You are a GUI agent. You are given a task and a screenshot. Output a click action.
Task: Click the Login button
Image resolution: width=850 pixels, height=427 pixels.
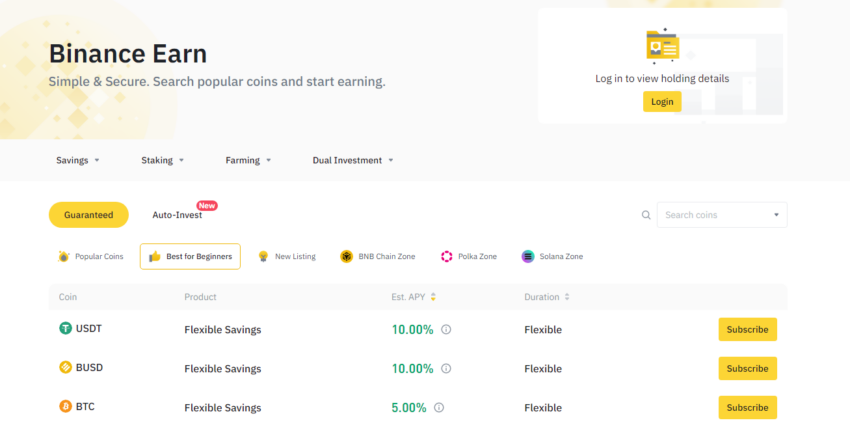662,102
